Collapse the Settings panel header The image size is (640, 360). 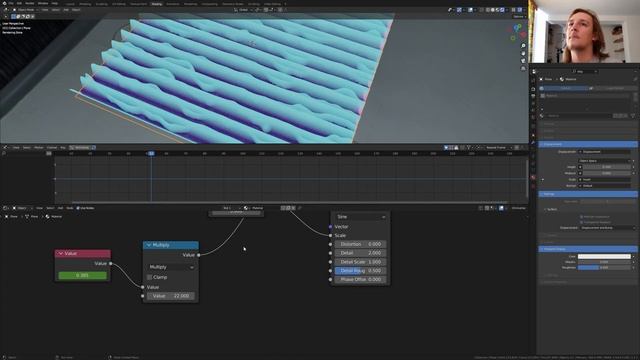point(588,194)
